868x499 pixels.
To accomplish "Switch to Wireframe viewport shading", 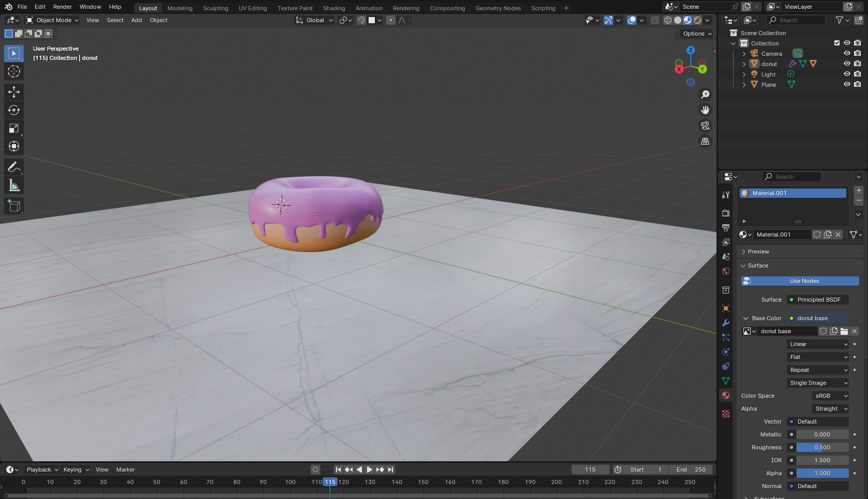I will [668, 20].
